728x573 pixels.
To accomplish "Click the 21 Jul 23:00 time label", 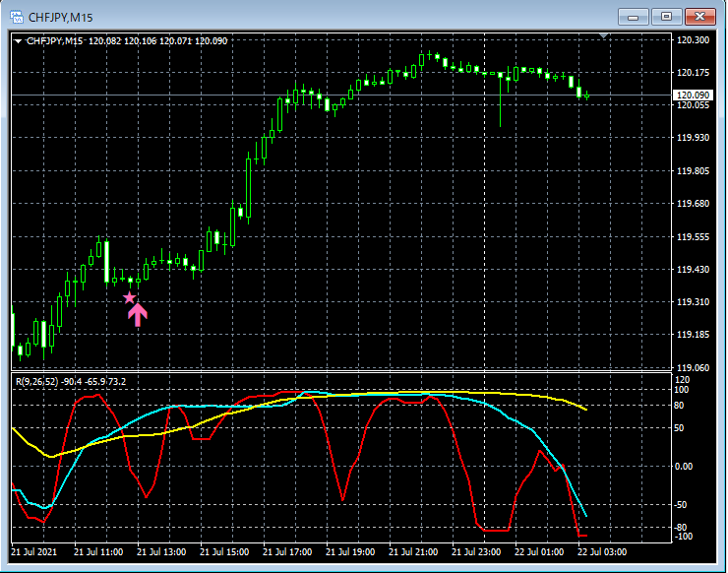I will tap(476, 552).
